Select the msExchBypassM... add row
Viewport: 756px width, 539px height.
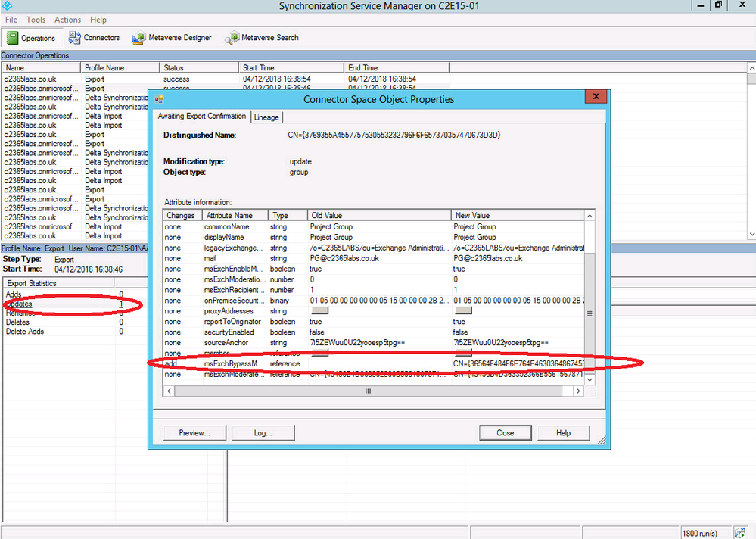click(x=374, y=364)
